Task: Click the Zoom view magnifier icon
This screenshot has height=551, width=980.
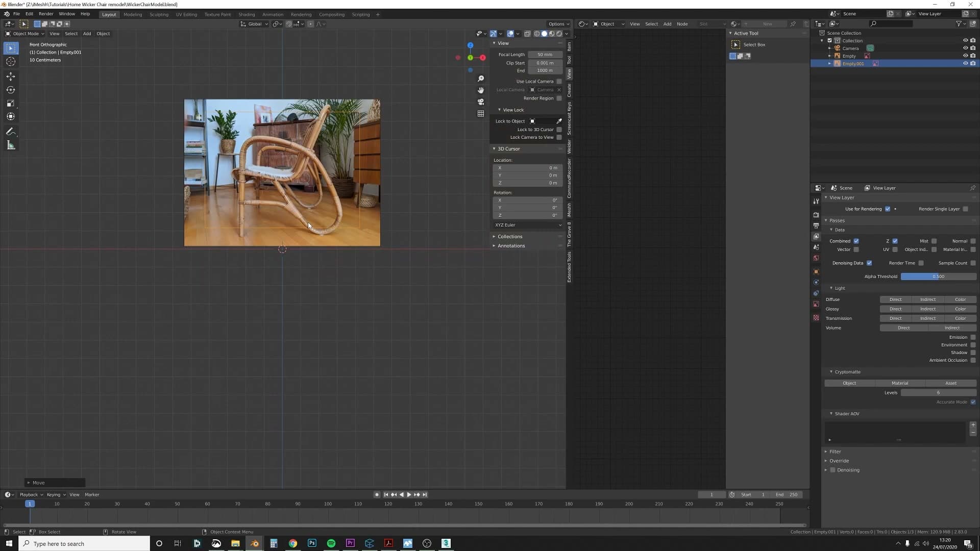Action: click(x=480, y=79)
